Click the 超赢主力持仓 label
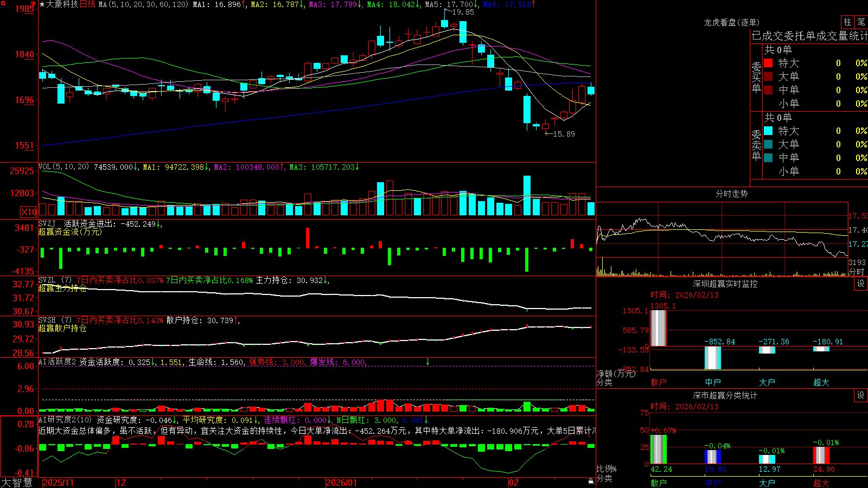This screenshot has height=488, width=868. (x=62, y=288)
